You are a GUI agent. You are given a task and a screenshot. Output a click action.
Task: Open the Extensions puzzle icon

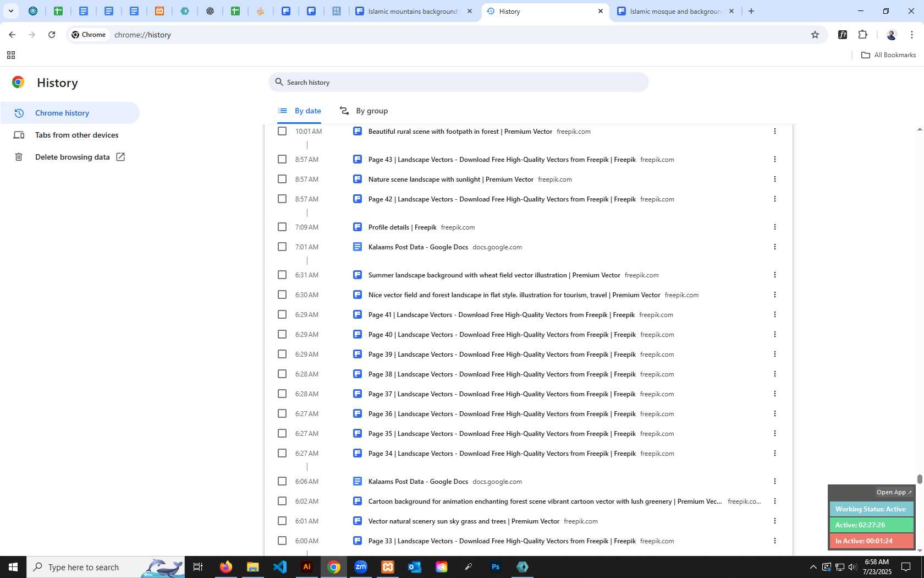coord(863,35)
